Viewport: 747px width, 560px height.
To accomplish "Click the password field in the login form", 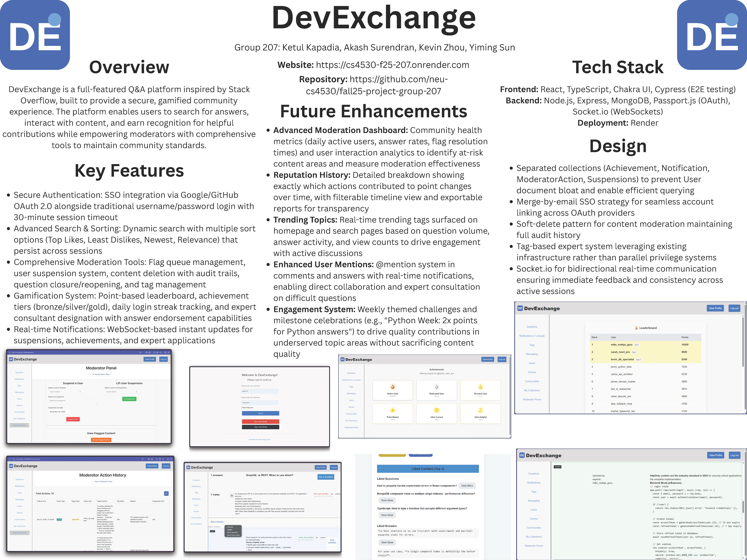I will point(260,403).
